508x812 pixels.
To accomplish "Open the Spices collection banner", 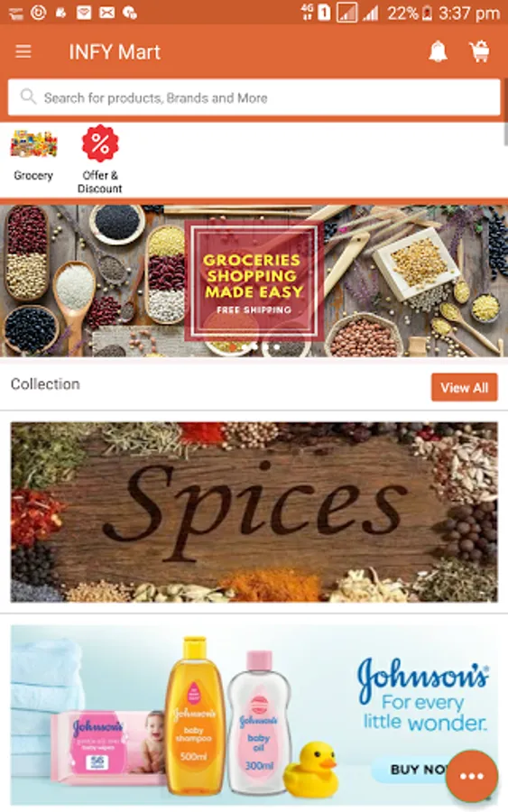I will click(254, 512).
